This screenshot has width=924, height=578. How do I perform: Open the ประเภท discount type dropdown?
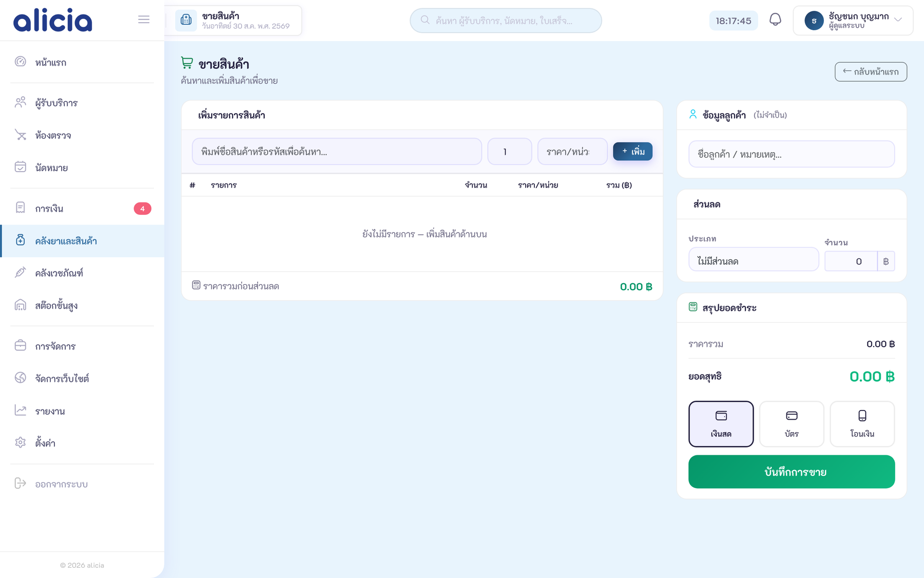(x=754, y=259)
